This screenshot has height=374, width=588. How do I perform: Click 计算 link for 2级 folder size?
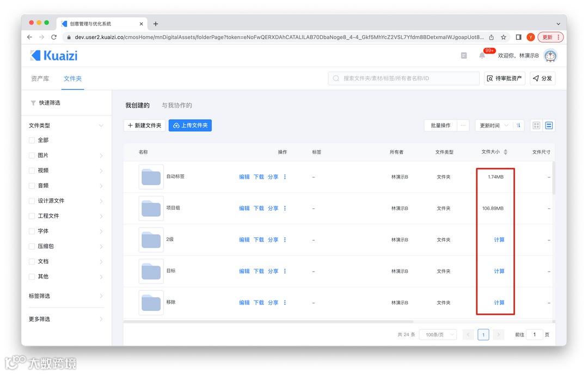[x=499, y=240]
